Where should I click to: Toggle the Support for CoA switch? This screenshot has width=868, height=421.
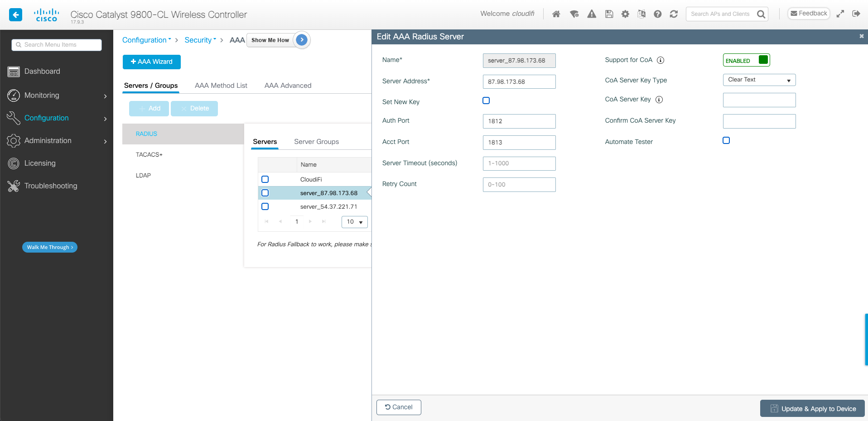click(746, 60)
